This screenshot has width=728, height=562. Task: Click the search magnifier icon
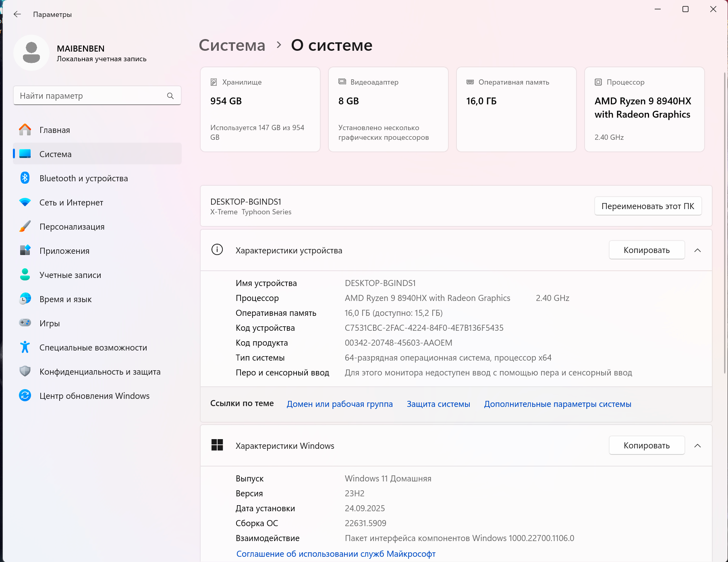coord(170,96)
